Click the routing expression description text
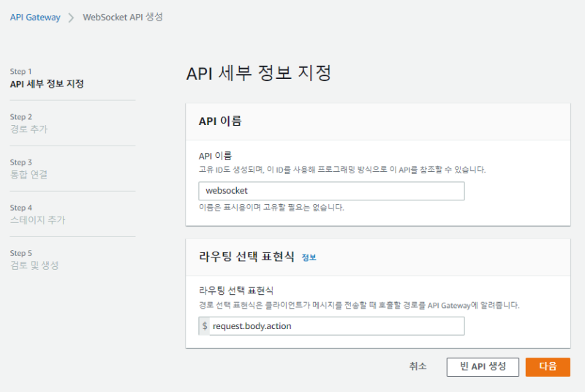Image resolution: width=585 pixels, height=392 pixels. point(359,305)
